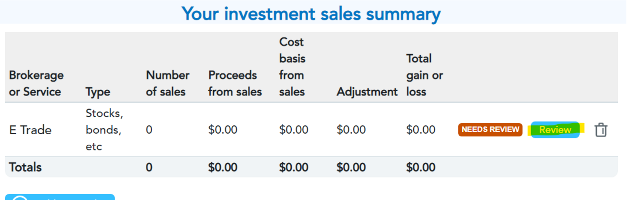
Task: Click the Adjustment column header
Action: pos(367,92)
